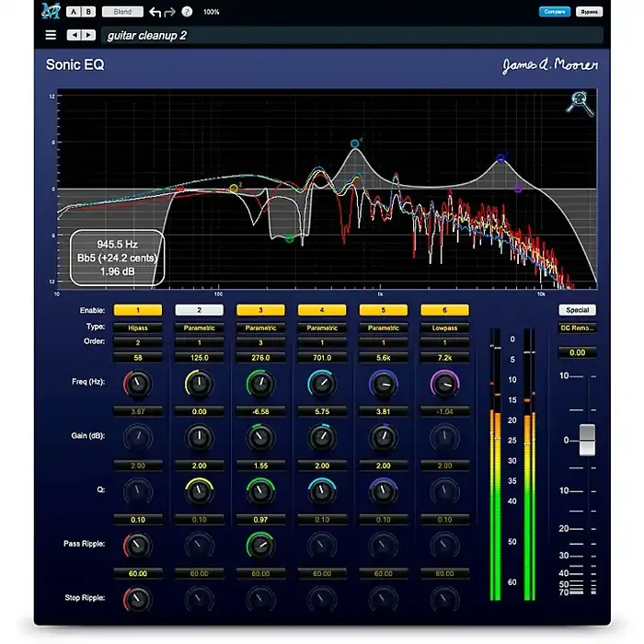The height and width of the screenshot is (644, 644).
Task: Click band 4 gain knob
Action: point(322,437)
